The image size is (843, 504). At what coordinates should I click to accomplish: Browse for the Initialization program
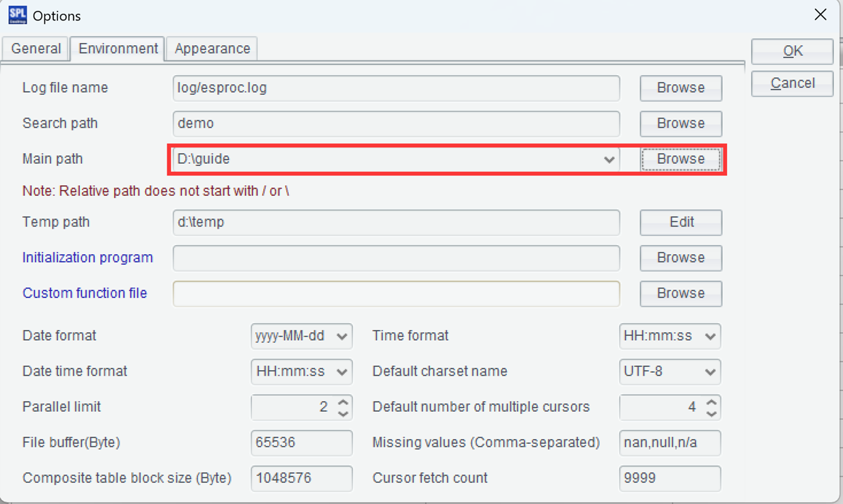coord(680,257)
